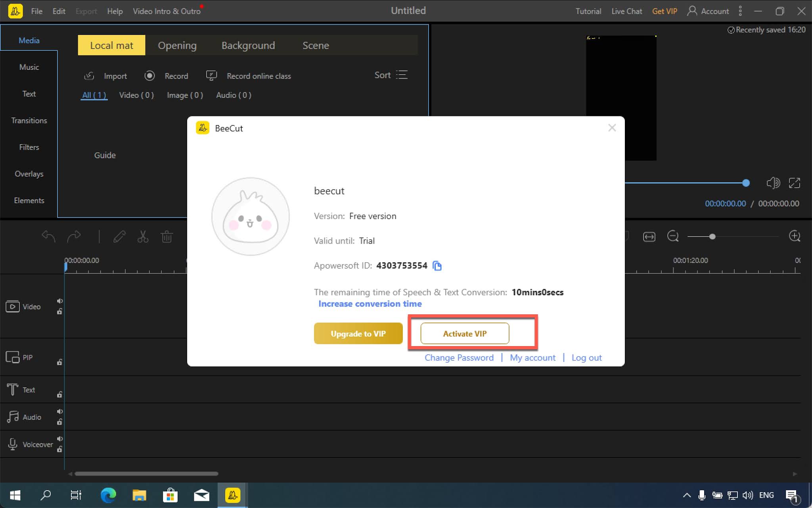Close the BeeCut account dialog
The height and width of the screenshot is (508, 812).
(612, 127)
